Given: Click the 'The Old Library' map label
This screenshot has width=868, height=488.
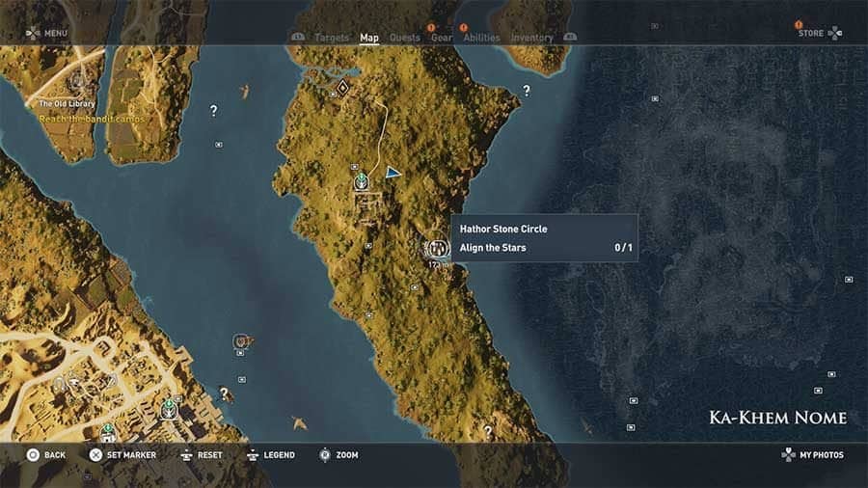Looking at the screenshot, I should point(67,103).
